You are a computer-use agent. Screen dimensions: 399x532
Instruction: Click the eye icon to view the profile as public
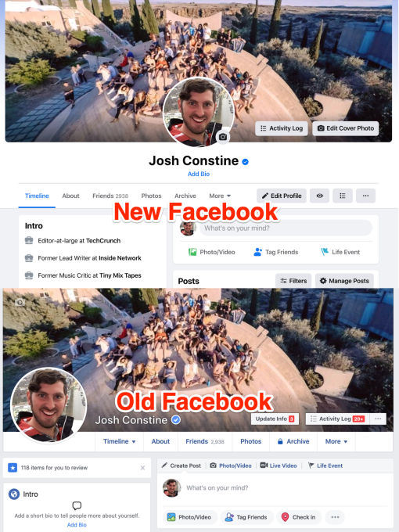click(320, 196)
